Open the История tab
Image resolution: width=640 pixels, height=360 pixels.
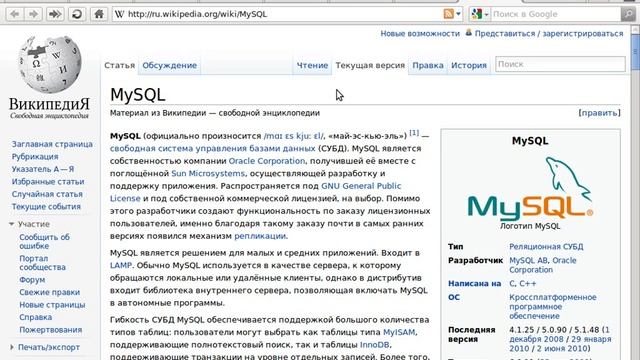469,65
